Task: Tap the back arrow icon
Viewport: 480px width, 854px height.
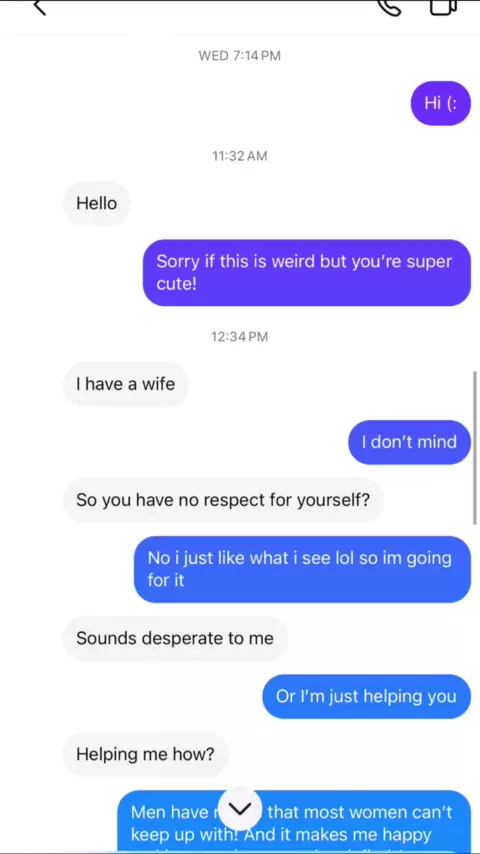Action: pos(39,8)
